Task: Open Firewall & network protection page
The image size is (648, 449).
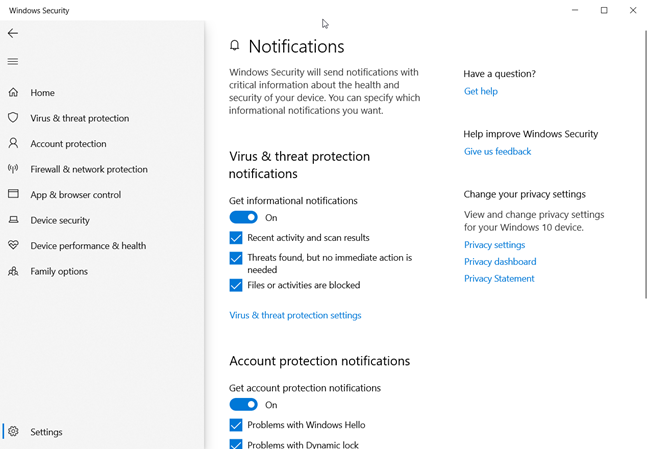Action: pos(102,169)
